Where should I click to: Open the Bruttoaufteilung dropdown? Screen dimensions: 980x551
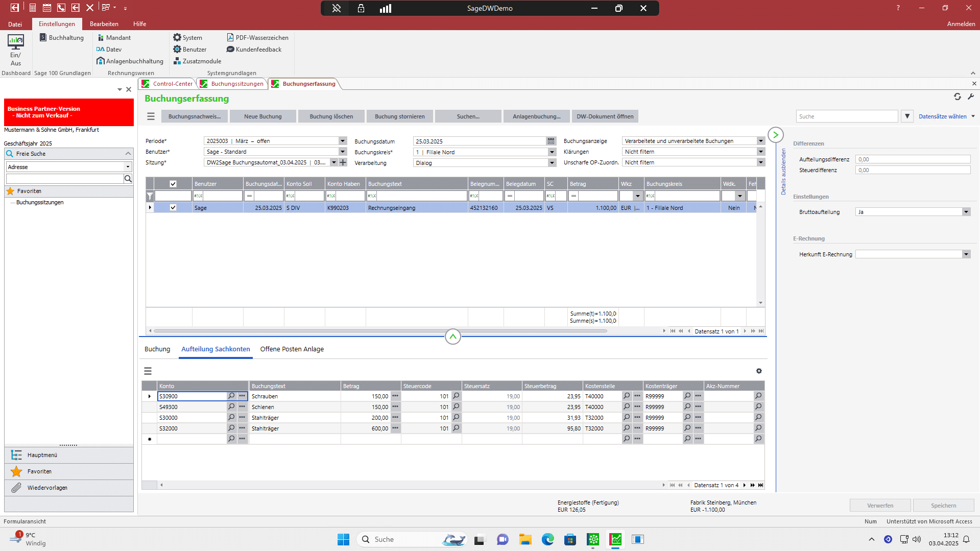(966, 212)
